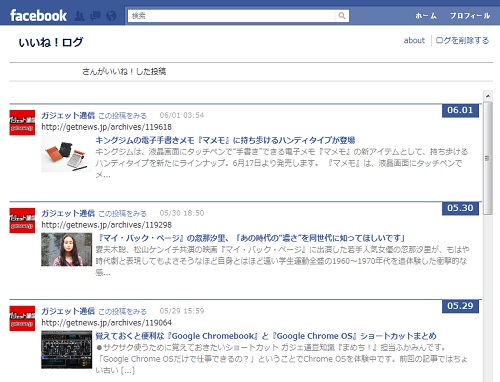Click the 05.29 date badge
The image size is (500, 382).
tap(460, 306)
